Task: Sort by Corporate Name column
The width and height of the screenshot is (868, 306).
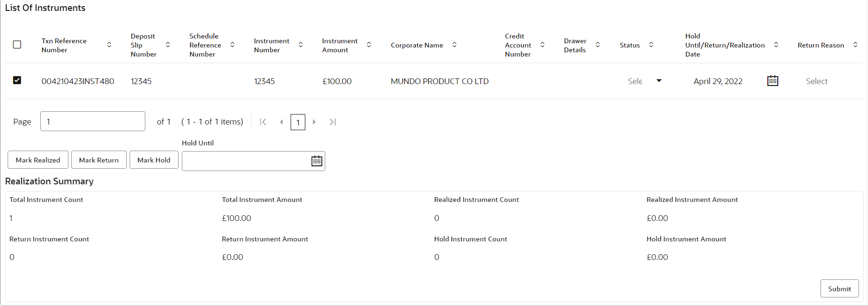Action: pos(454,45)
